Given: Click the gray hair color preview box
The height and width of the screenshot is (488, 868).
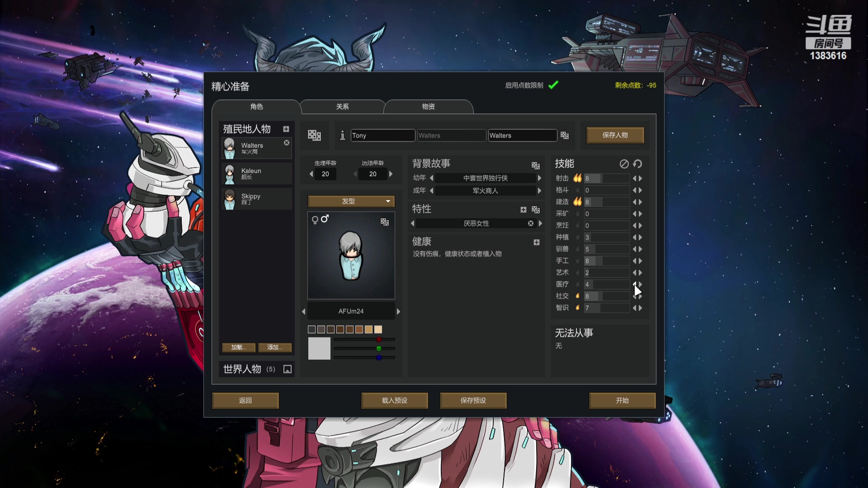Looking at the screenshot, I should click(319, 348).
